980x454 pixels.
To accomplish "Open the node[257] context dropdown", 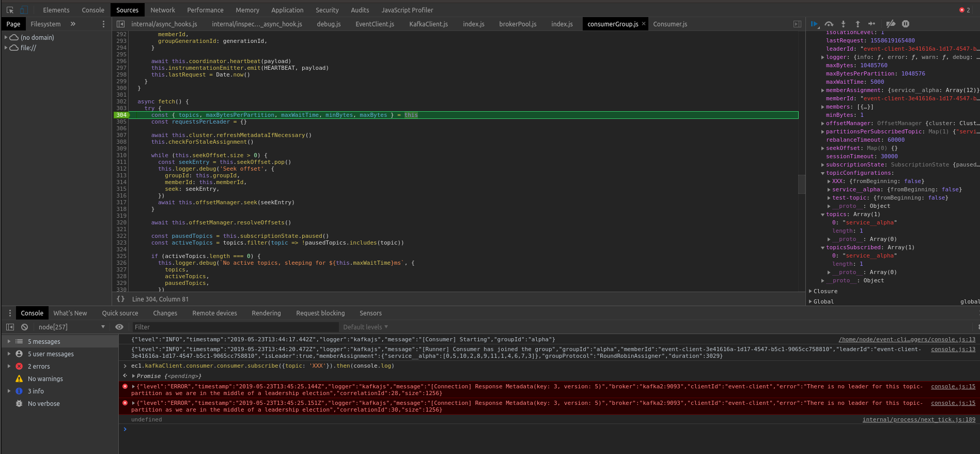I will coord(71,327).
